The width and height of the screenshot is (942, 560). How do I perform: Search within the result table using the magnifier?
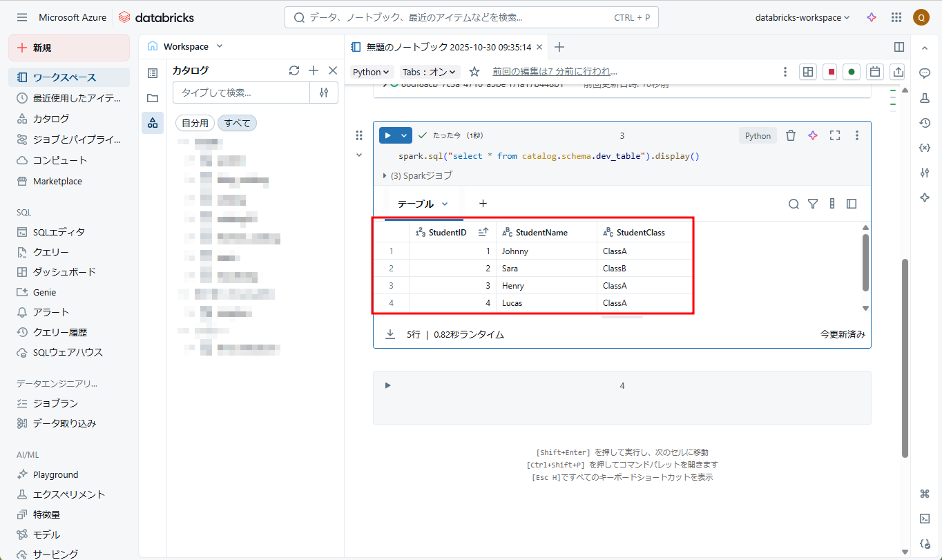tap(794, 204)
